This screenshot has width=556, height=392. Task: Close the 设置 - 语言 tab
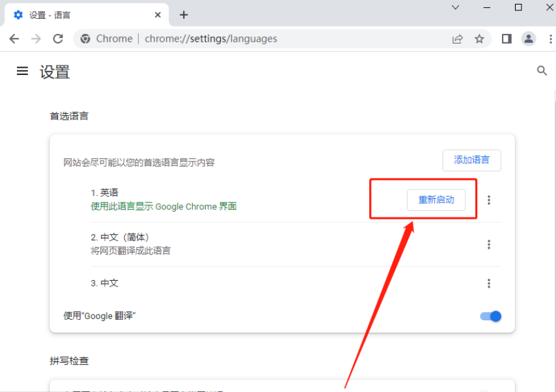coord(158,15)
